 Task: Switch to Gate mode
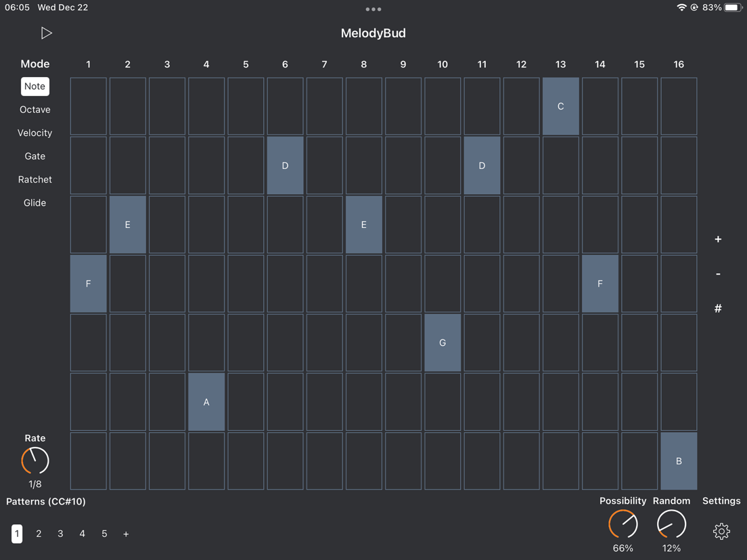[35, 156]
